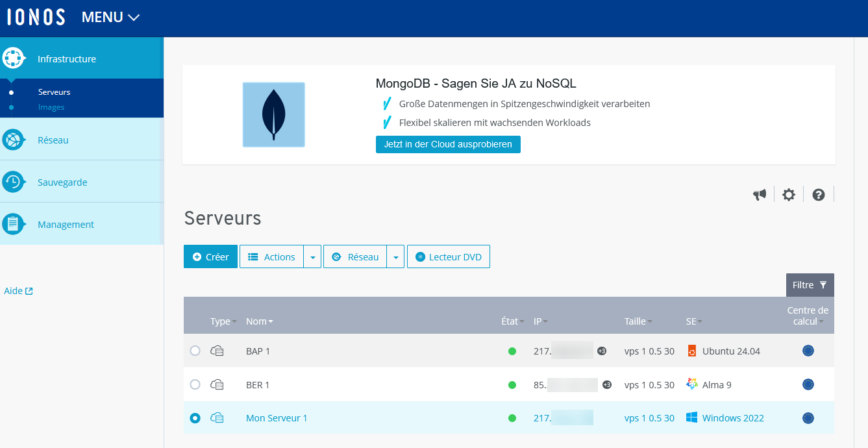Click the BAP 1 server name

[x=258, y=351]
